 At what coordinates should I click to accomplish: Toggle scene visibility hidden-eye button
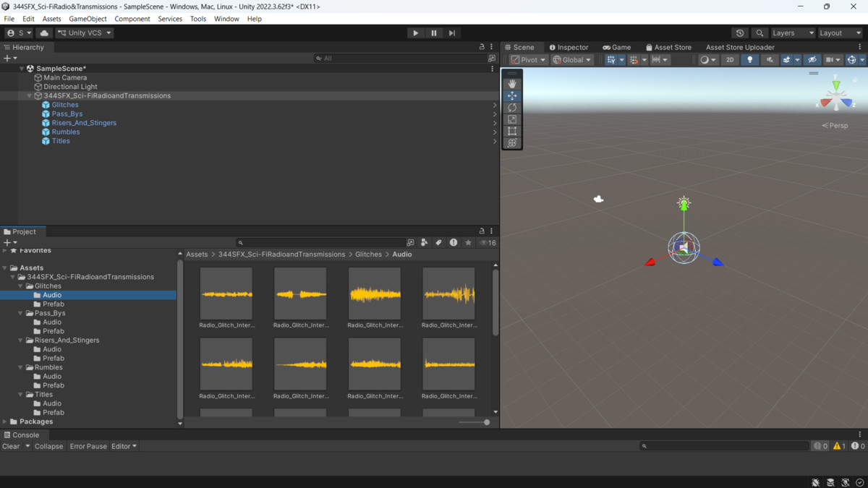click(812, 60)
